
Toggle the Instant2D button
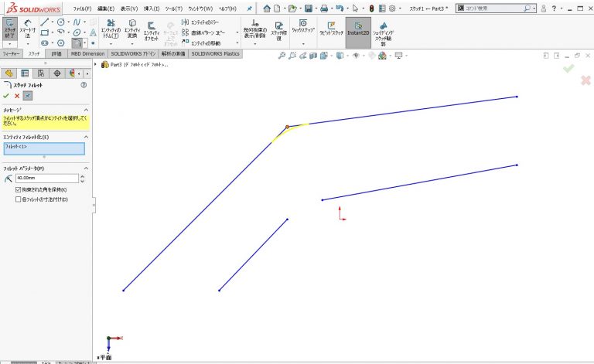point(357,31)
